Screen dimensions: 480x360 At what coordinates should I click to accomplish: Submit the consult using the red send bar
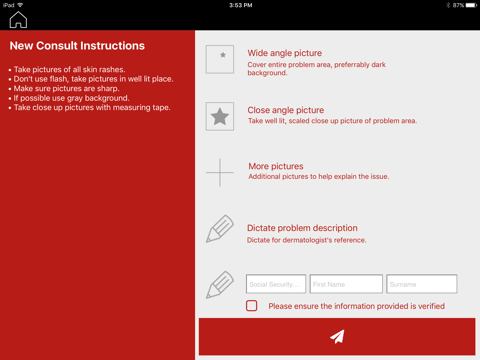coord(337,336)
